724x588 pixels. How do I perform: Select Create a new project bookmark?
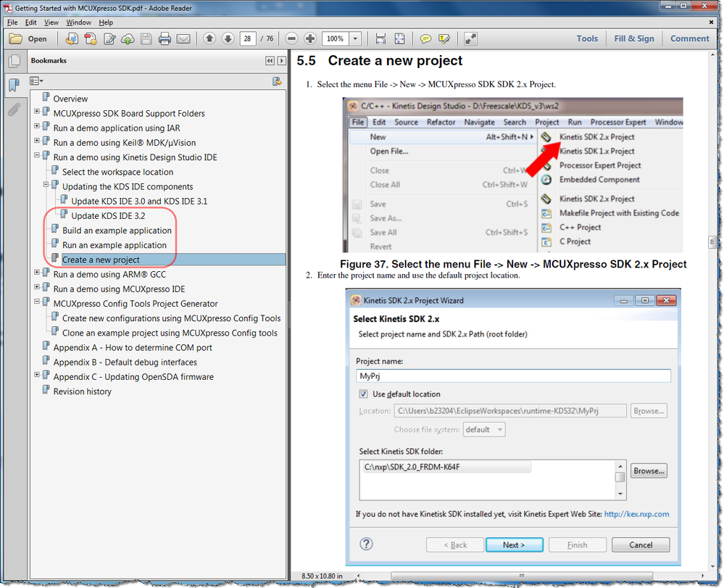coord(101,260)
